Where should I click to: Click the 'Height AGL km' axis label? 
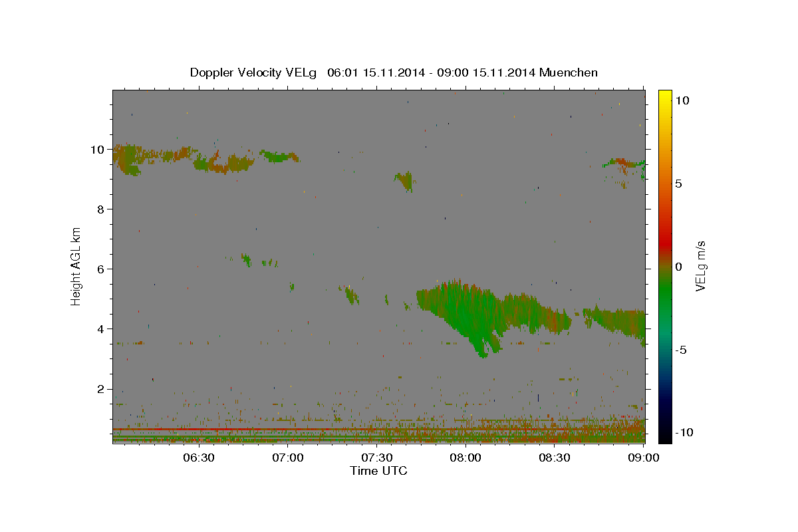pyautogui.click(x=76, y=265)
